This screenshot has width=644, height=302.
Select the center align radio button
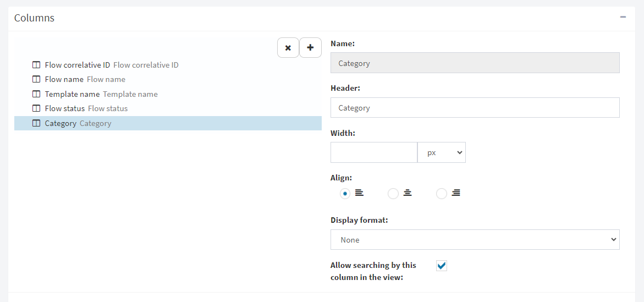[x=393, y=193]
